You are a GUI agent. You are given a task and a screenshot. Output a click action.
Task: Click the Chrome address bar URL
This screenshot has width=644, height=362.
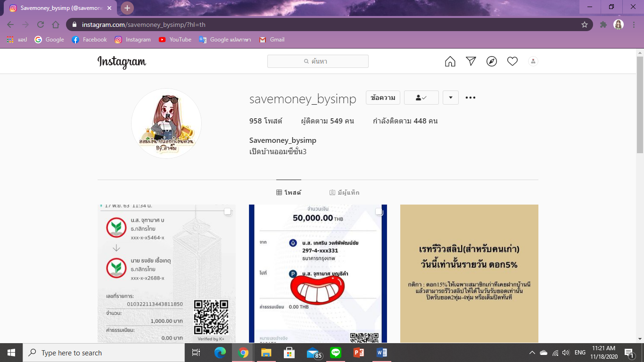(x=143, y=25)
